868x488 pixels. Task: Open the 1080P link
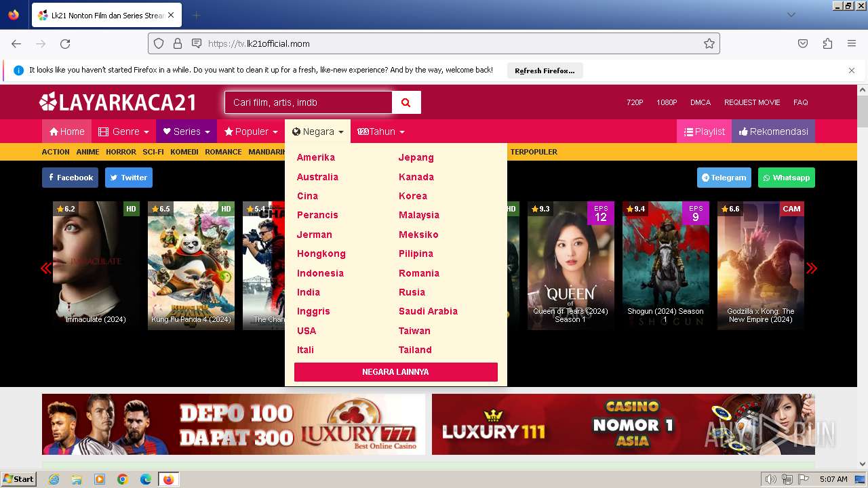(x=667, y=102)
